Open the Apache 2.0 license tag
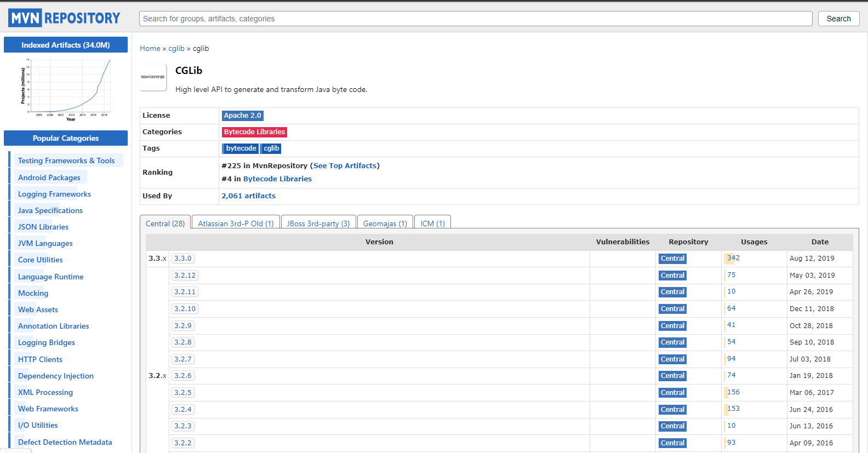The image size is (868, 453). (x=243, y=116)
